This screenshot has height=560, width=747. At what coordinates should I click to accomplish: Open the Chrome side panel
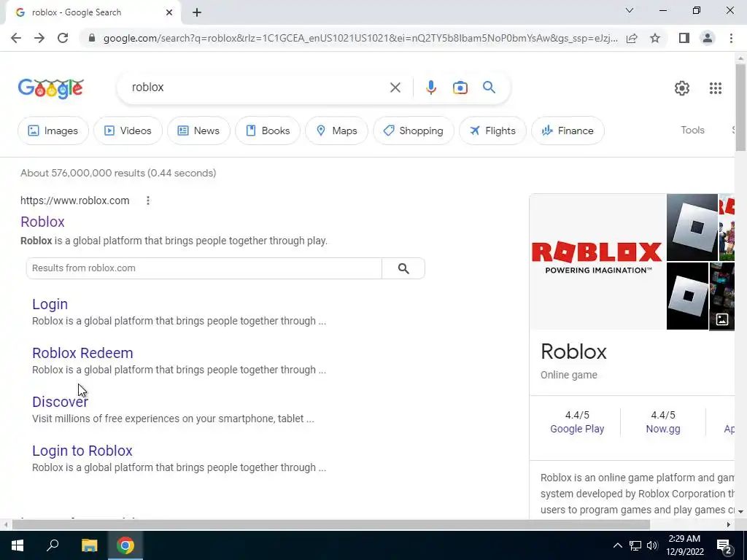684,38
